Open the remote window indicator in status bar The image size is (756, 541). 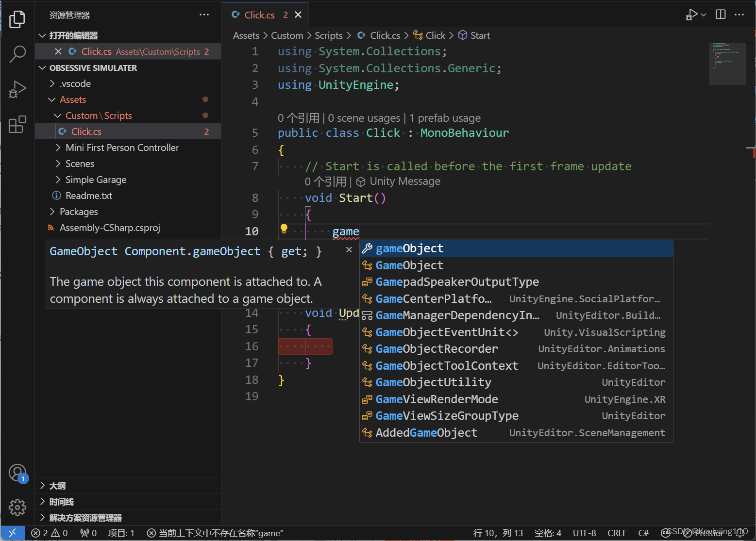tap(13, 533)
